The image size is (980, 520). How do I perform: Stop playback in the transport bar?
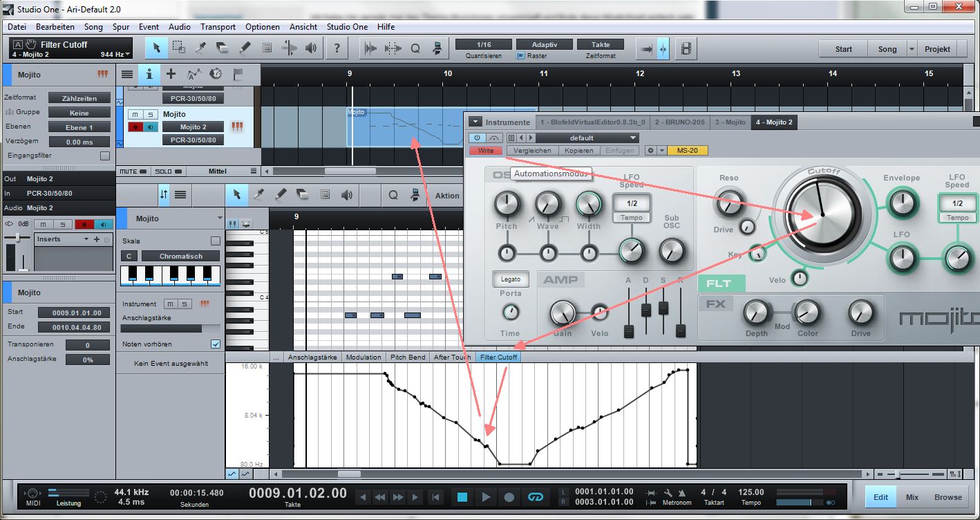click(462, 496)
